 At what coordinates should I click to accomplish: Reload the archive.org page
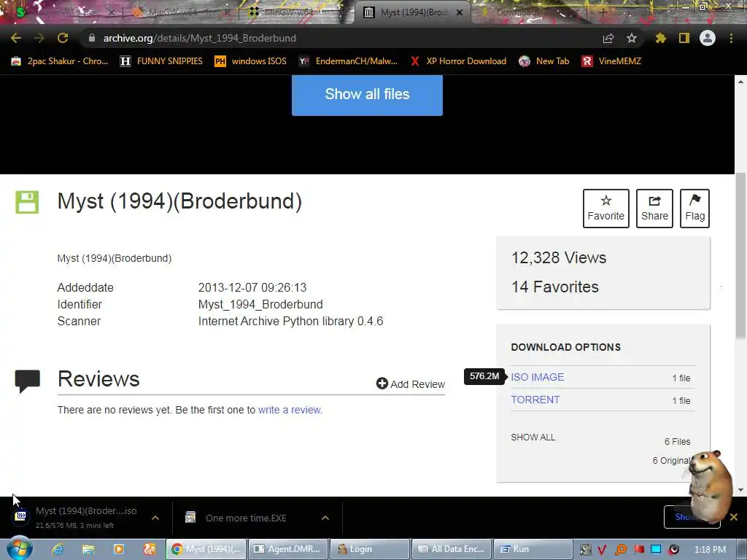(63, 38)
